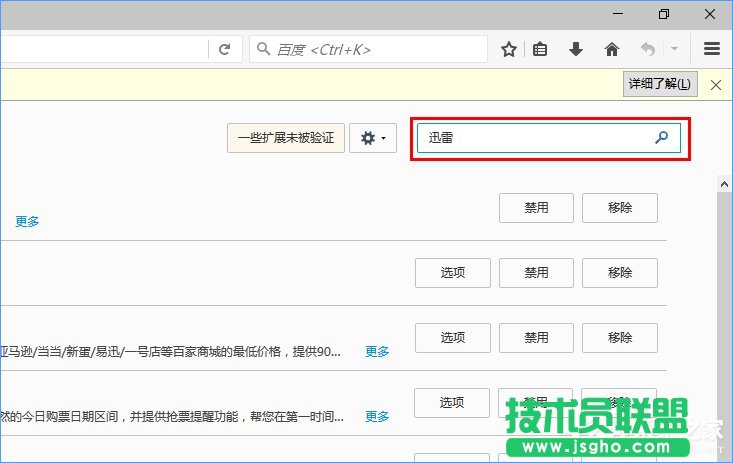The height and width of the screenshot is (463, 733).
Task: Click the magnifier icon in Baidu search box
Action: 263,49
